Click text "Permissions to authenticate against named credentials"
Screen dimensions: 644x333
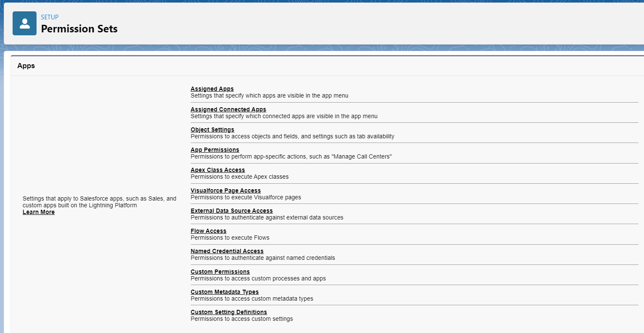(x=263, y=258)
